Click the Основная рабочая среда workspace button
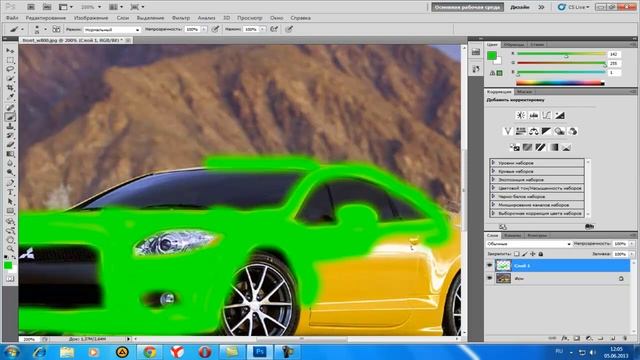640x360 pixels. [467, 7]
